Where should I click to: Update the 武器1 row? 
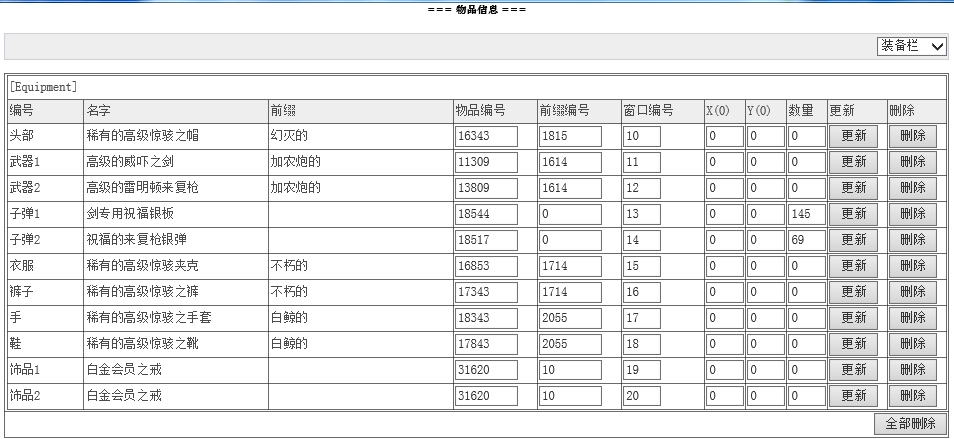pyautogui.click(x=852, y=162)
